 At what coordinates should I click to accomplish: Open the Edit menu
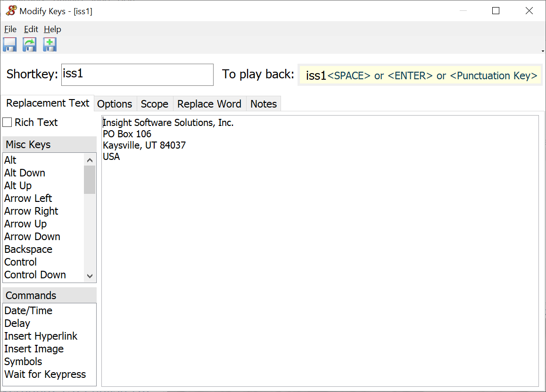tap(31, 29)
